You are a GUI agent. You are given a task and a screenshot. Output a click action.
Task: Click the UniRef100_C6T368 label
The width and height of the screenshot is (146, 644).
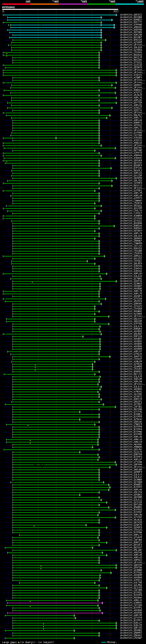[x=131, y=605]
